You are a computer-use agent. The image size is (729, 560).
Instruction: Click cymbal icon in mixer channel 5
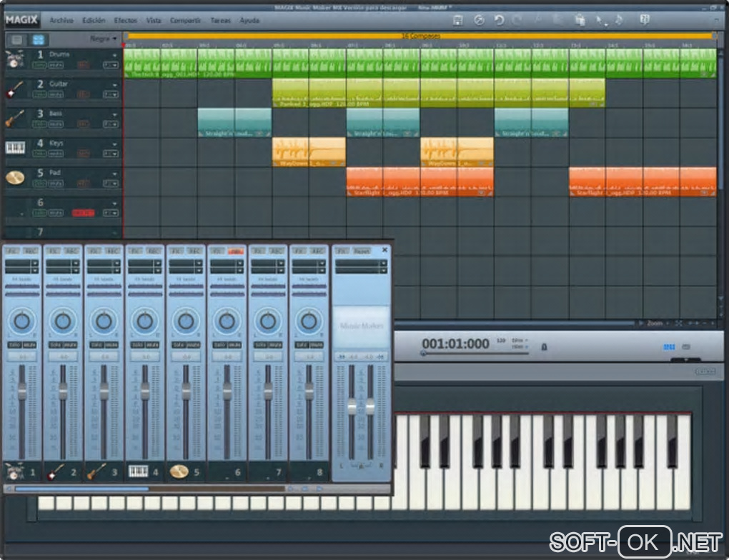[179, 471]
